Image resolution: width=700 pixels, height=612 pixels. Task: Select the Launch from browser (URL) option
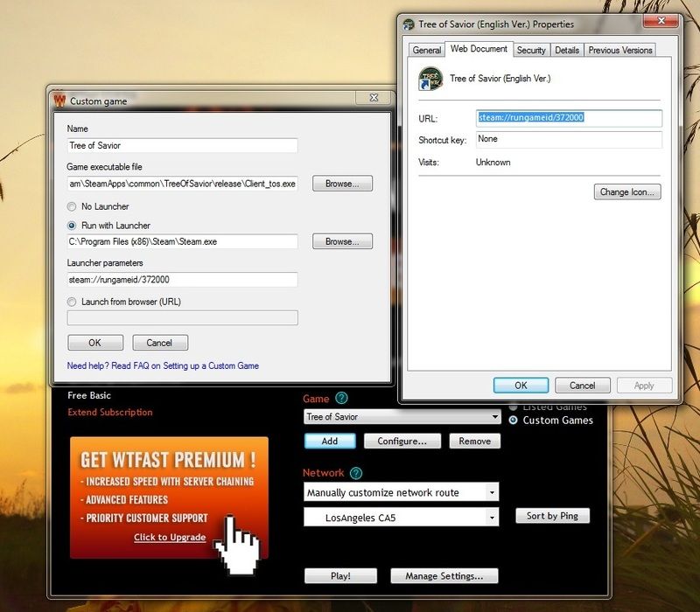[x=72, y=302]
